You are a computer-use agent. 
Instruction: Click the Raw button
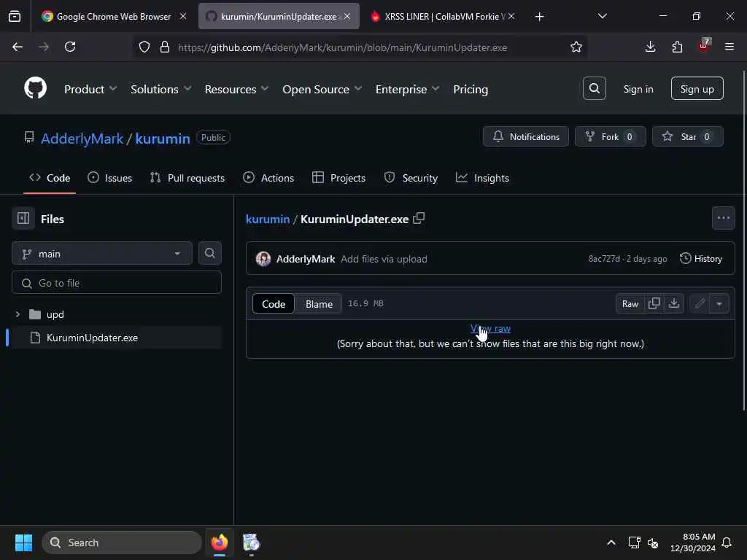point(630,303)
